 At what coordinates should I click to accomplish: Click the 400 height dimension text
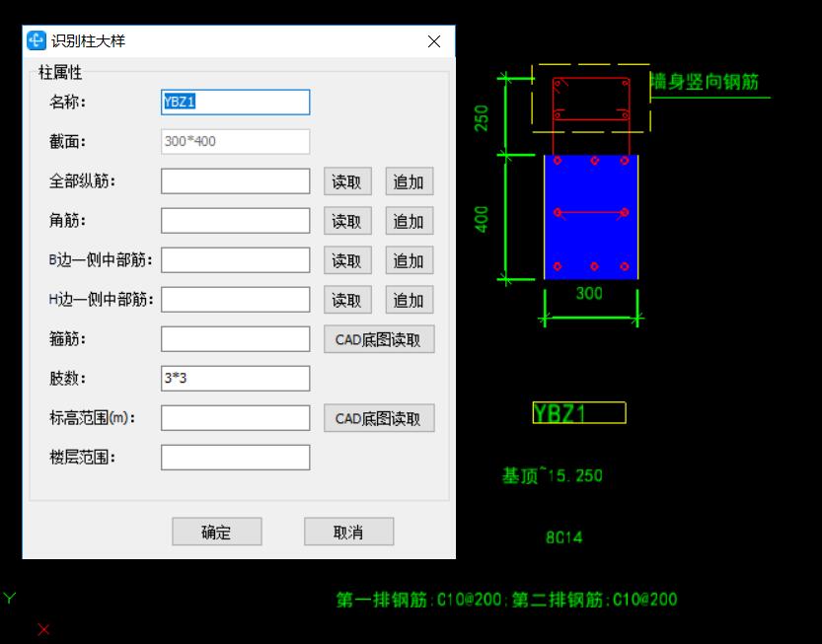(482, 219)
